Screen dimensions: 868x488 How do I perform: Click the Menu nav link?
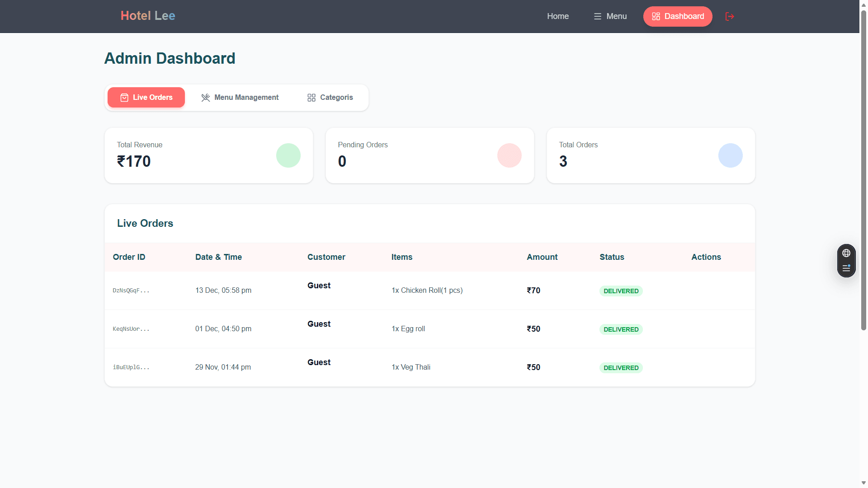click(x=610, y=16)
